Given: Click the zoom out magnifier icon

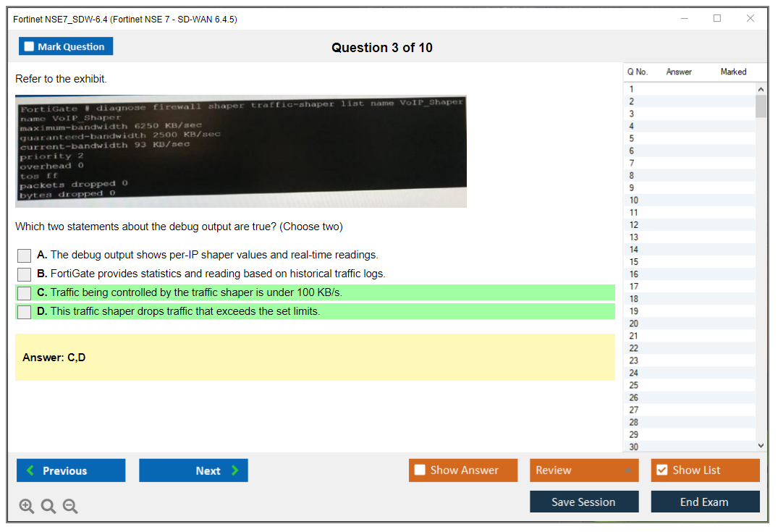Looking at the screenshot, I should pos(70,507).
